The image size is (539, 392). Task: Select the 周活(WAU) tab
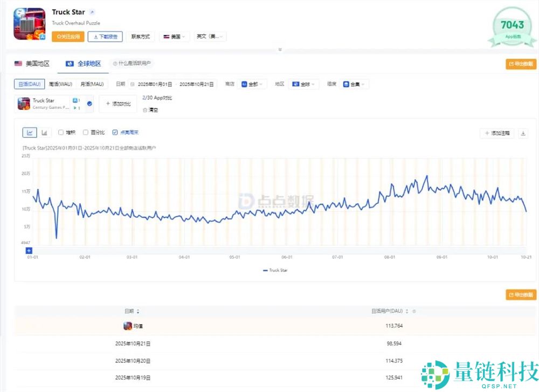[61, 84]
